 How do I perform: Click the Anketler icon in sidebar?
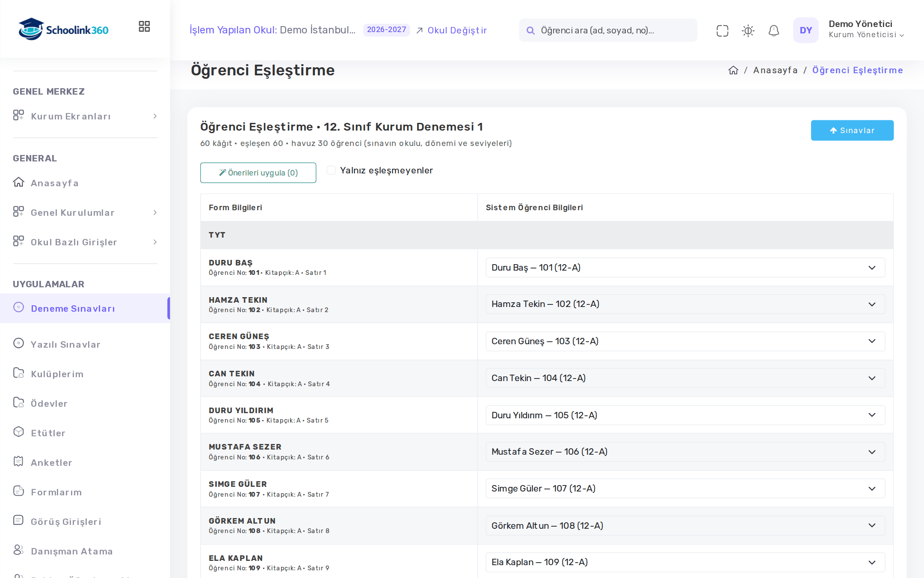(x=18, y=462)
